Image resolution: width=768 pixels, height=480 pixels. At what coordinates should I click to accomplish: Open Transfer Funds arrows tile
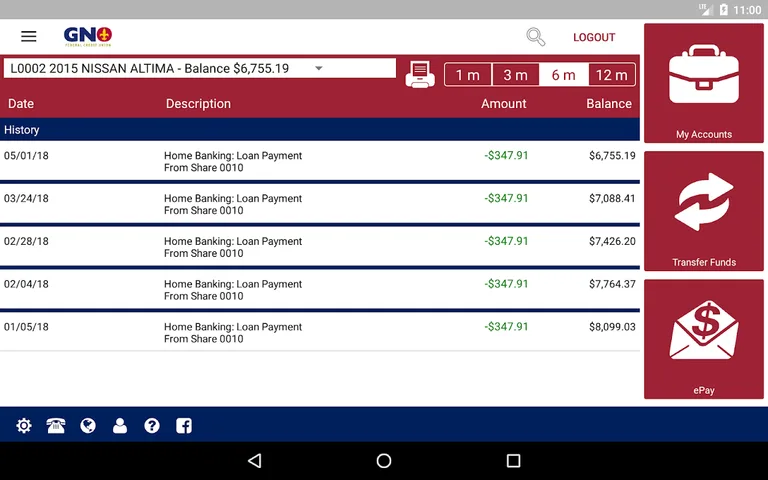tap(704, 211)
